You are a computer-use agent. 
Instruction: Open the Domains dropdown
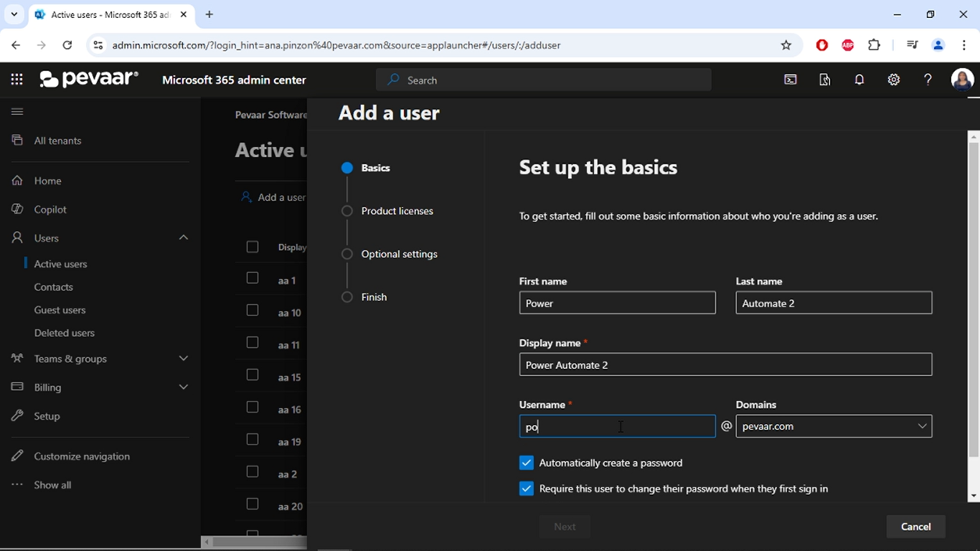pos(834,426)
